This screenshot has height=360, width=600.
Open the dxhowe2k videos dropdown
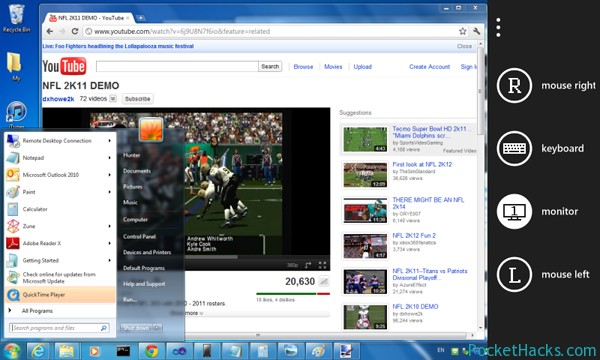pos(113,99)
